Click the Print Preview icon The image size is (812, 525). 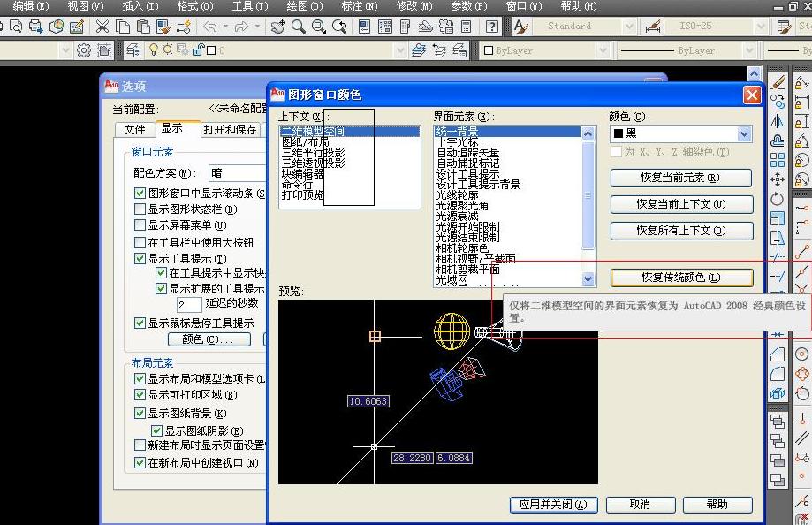[16, 26]
